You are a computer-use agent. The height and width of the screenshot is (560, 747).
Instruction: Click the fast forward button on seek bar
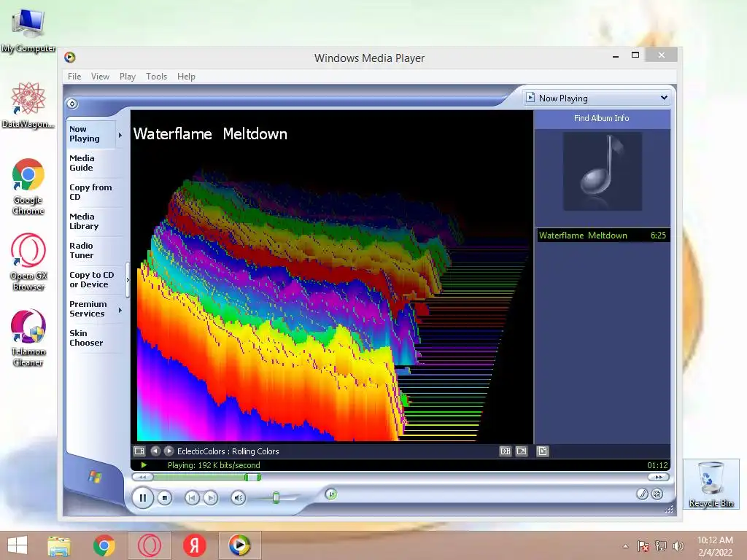(659, 477)
